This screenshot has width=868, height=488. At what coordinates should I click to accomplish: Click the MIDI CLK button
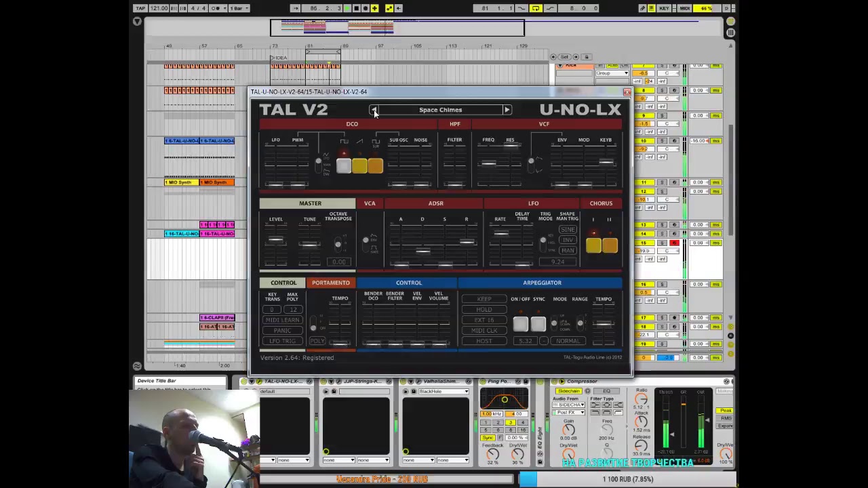(484, 331)
